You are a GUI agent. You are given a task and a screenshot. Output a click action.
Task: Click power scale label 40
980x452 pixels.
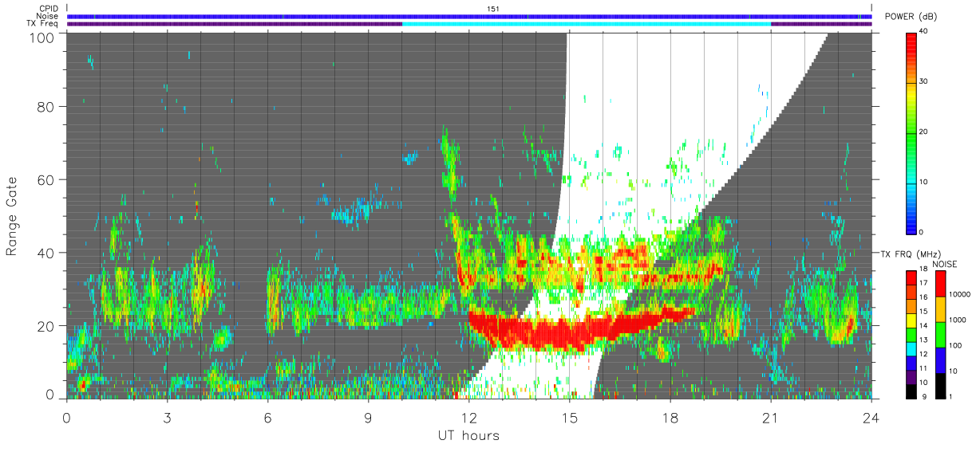pyautogui.click(x=924, y=31)
